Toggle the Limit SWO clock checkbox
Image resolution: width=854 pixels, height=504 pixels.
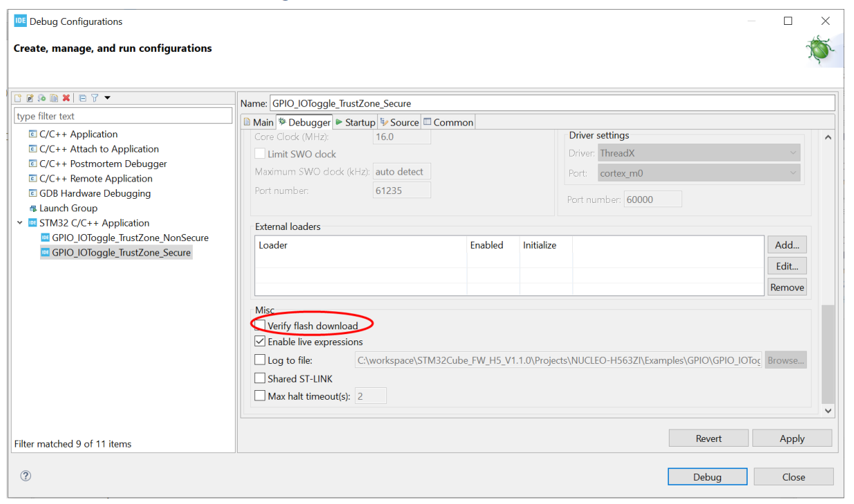260,154
